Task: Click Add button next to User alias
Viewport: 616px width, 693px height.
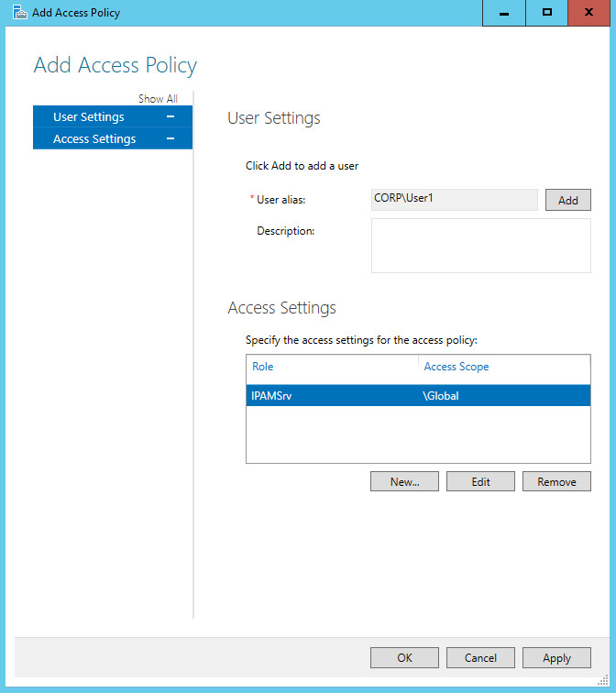Action: click(x=567, y=200)
